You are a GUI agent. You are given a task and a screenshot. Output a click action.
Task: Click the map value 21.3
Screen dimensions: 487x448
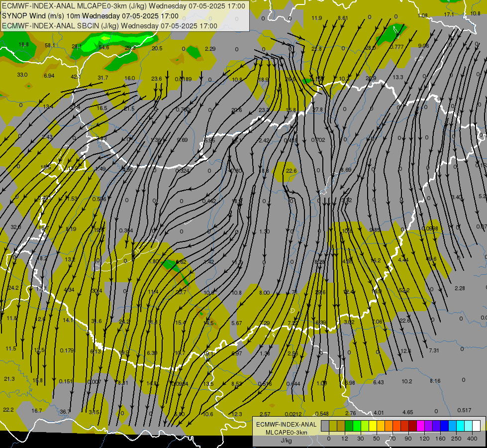click(x=9, y=379)
